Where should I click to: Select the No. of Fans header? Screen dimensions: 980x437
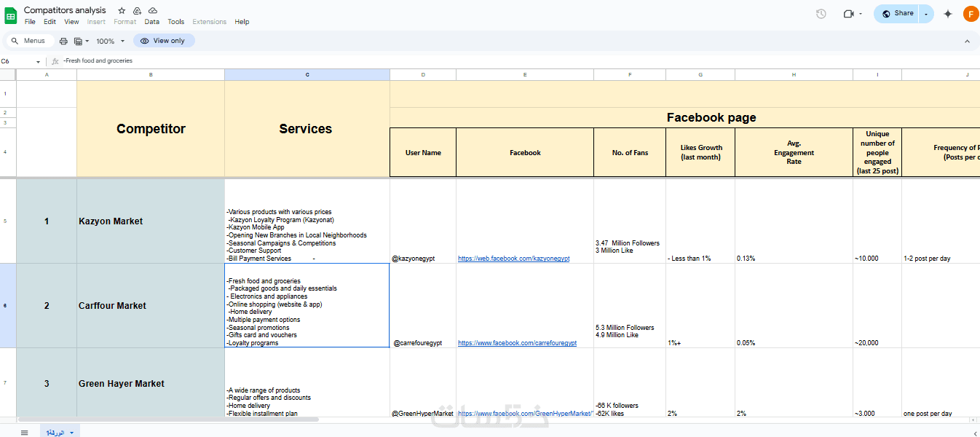tap(630, 153)
